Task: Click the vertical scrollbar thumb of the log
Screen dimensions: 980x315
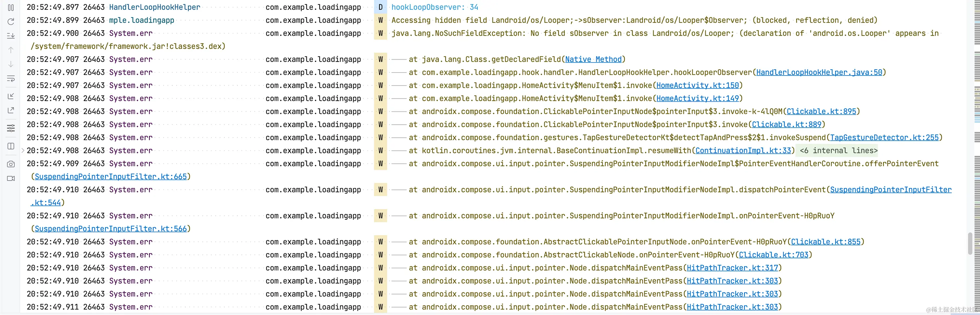Action: [x=970, y=243]
